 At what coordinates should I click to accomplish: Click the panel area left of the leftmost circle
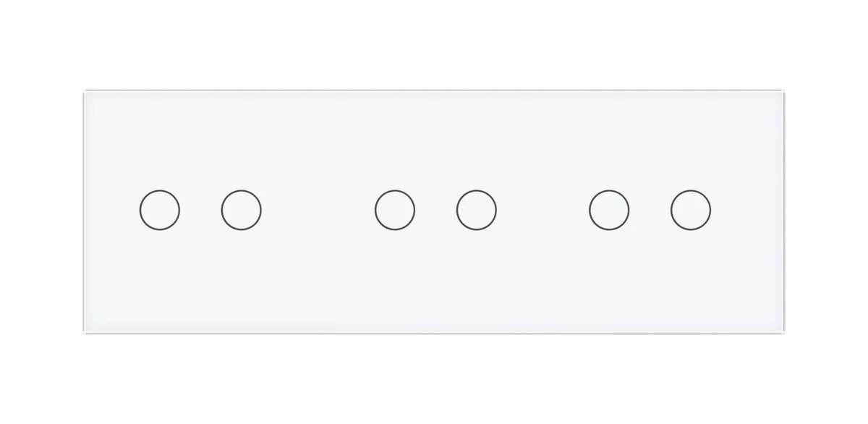point(112,211)
